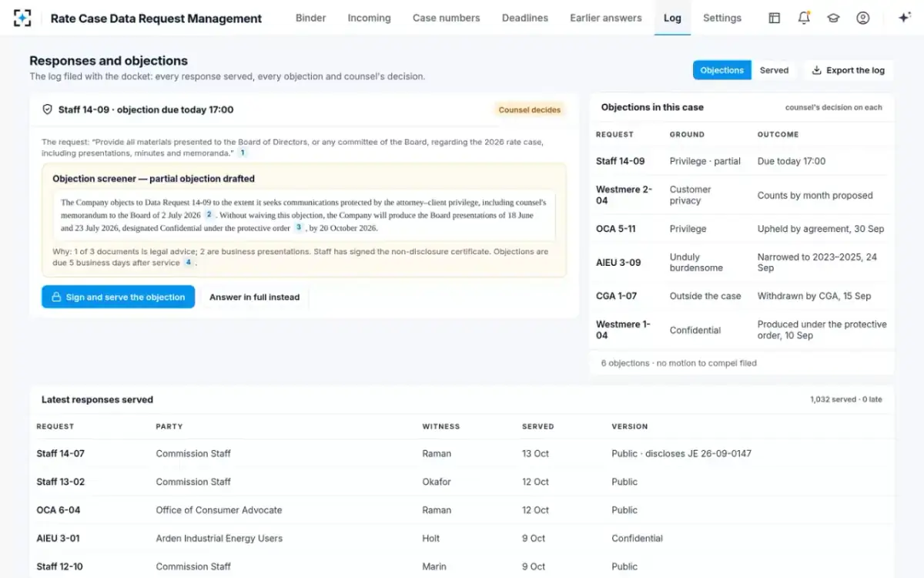Screen dimensions: 924x578
Task: Select objection row Westmere 2-04
Action: 742,195
